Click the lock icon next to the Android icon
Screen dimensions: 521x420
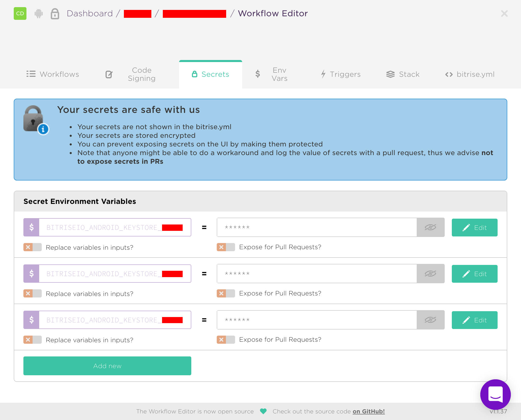[x=55, y=14]
